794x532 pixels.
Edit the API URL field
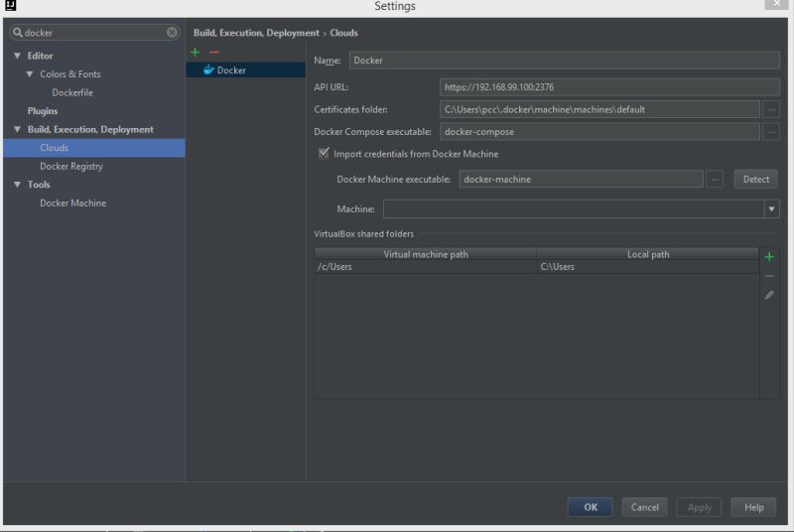[x=609, y=87]
